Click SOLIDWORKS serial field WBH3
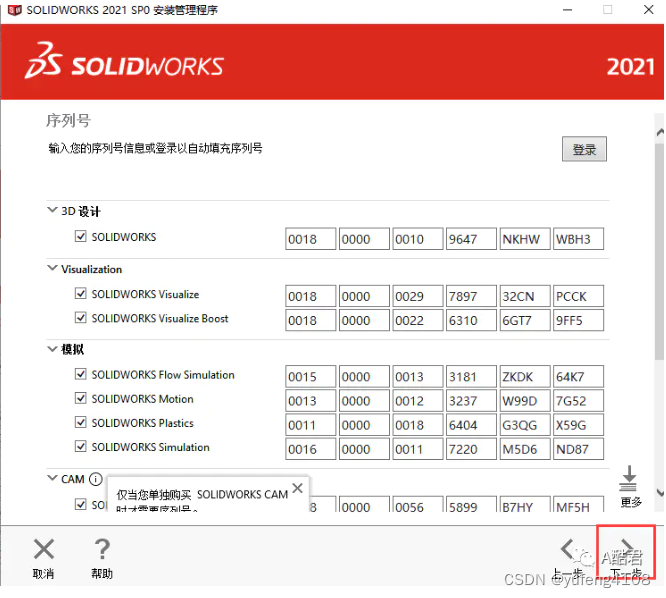The width and height of the screenshot is (666, 598). (x=578, y=239)
